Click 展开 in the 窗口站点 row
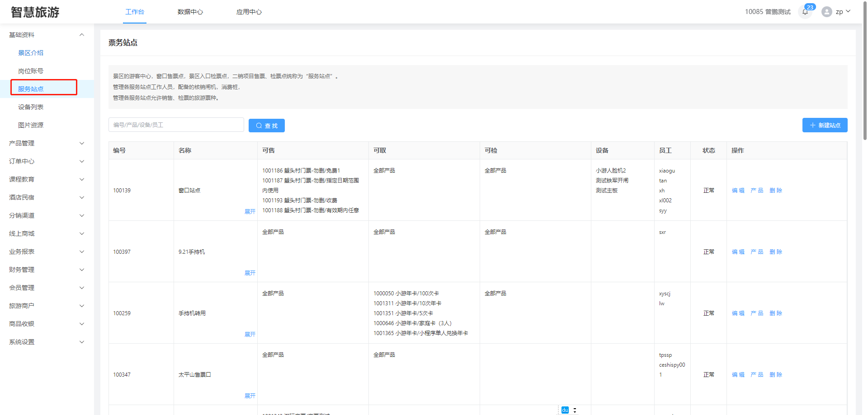 pyautogui.click(x=250, y=211)
